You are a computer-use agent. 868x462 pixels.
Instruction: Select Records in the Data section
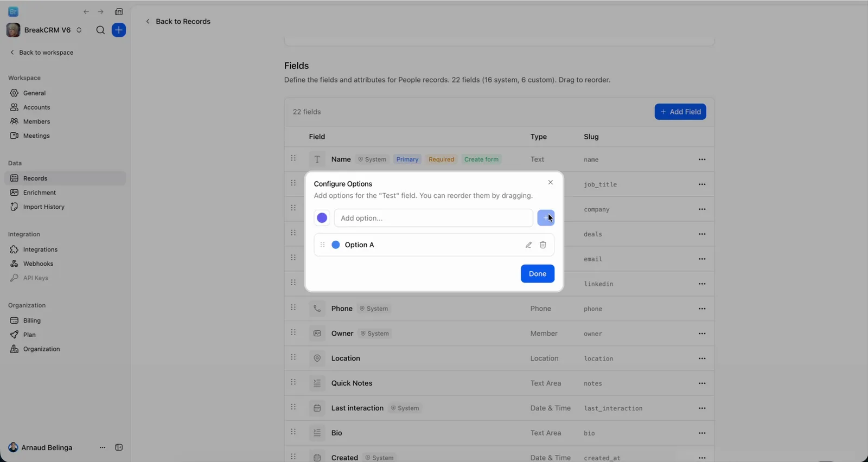[65, 178]
